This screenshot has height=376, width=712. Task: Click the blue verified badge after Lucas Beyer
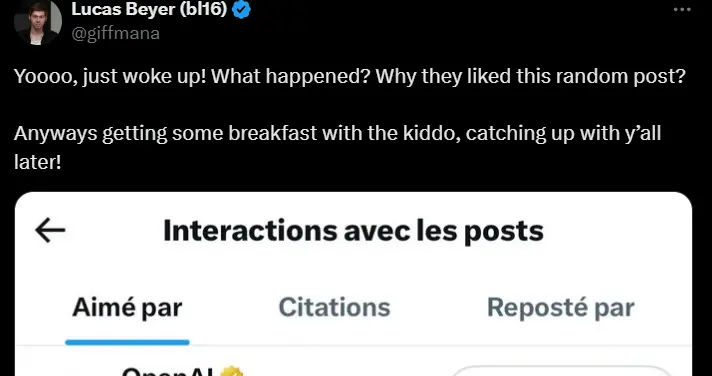[x=241, y=9]
